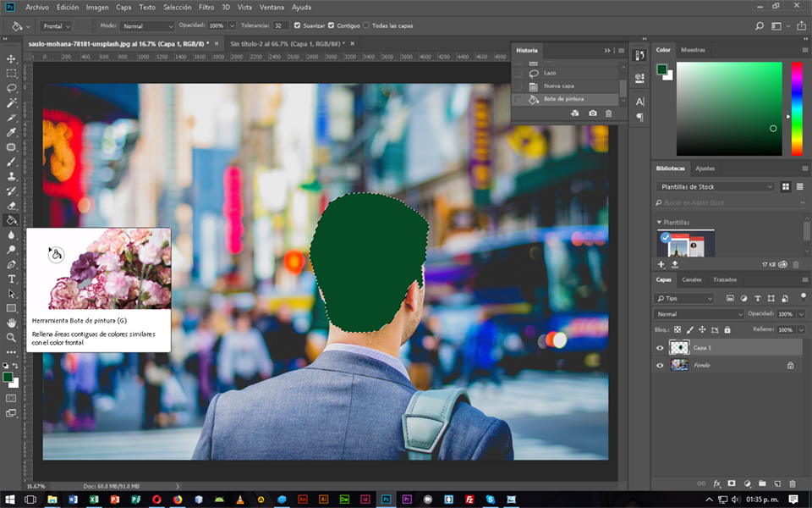Image resolution: width=812 pixels, height=508 pixels.
Task: Open the Selección menu
Action: click(177, 8)
